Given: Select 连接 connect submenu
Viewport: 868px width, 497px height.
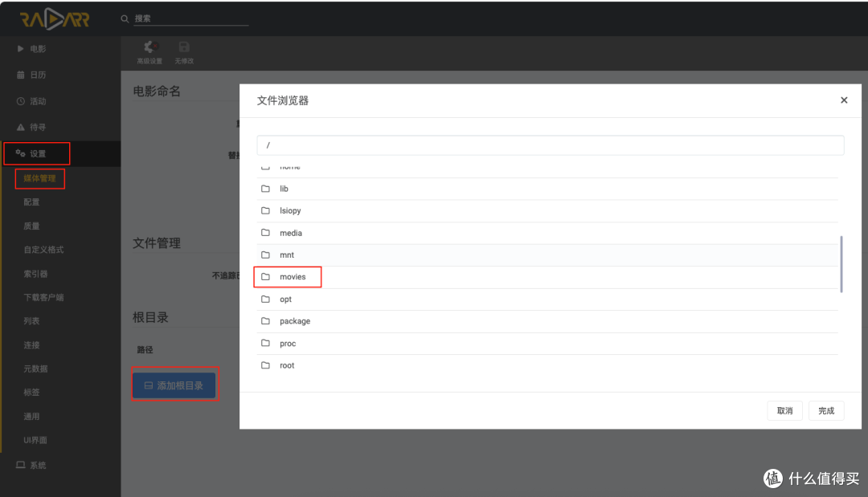Looking at the screenshot, I should point(31,345).
